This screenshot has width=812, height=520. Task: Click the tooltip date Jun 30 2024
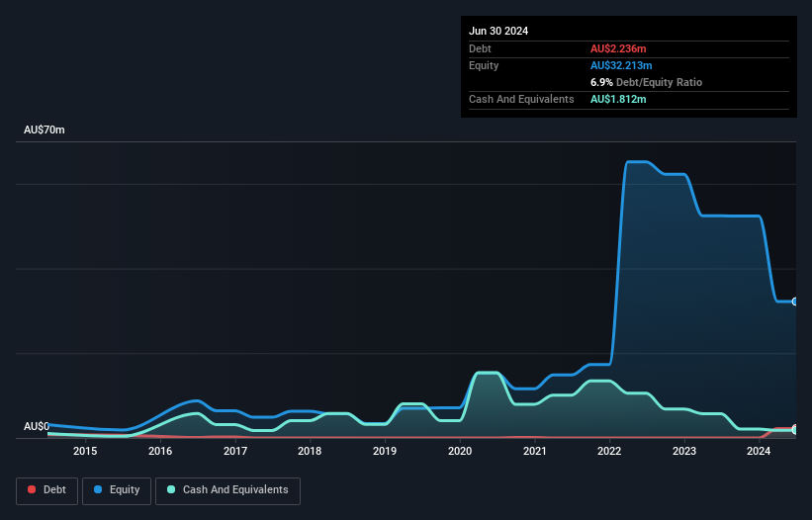click(x=498, y=31)
